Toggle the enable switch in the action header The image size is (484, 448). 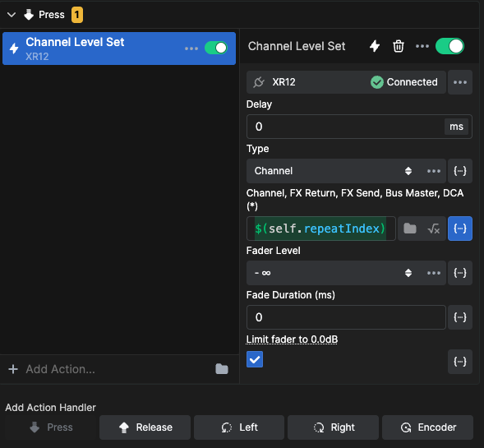click(449, 46)
